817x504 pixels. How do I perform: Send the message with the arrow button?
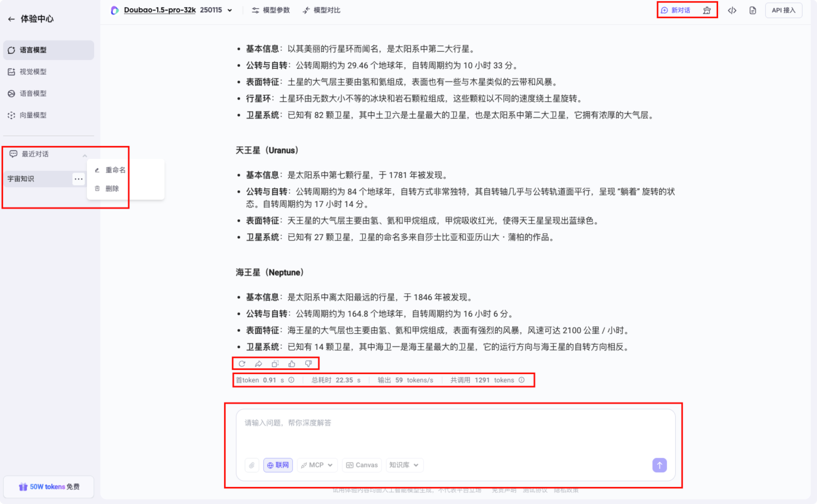[x=660, y=465]
